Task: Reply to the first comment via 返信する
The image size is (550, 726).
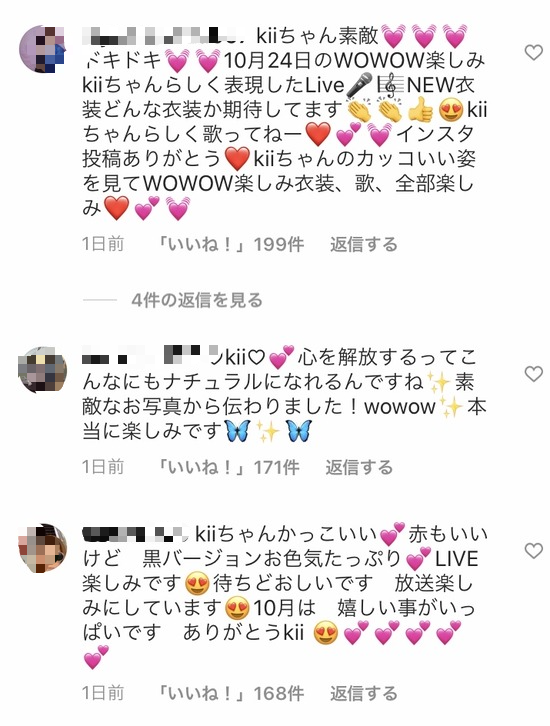Action: point(363,244)
